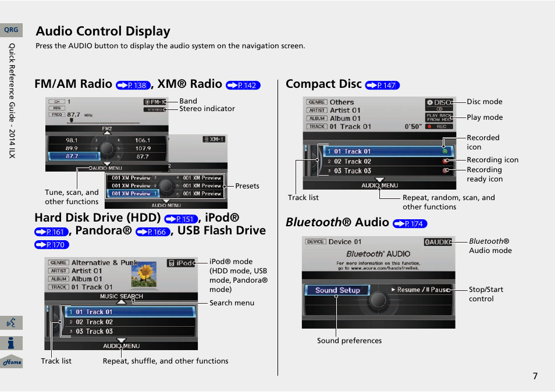Click the sunflower album art thumbnail
The image size is (555, 392).
144,274
